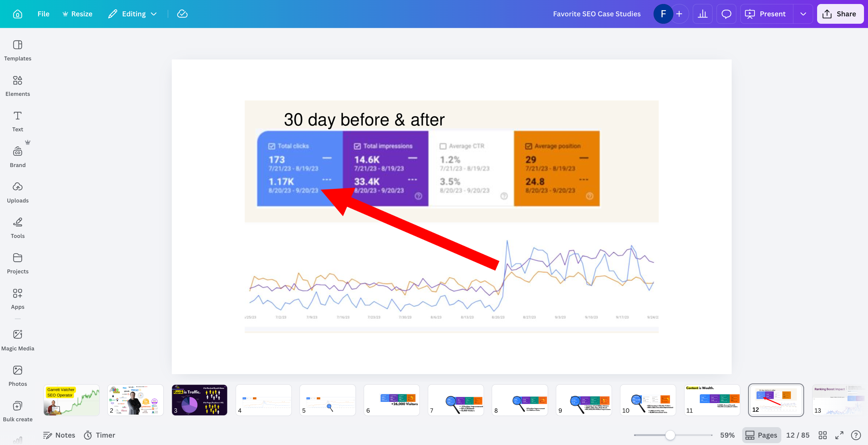Open the analytics insights icon

pos(702,14)
